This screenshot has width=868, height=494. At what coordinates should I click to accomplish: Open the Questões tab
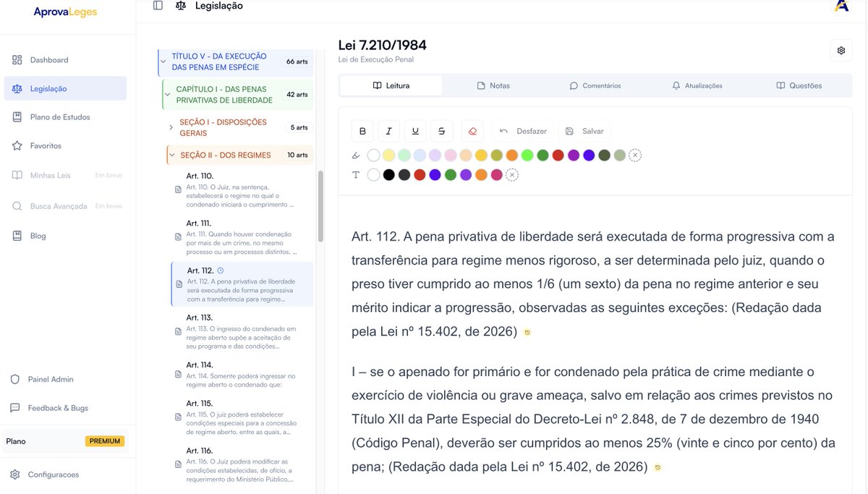799,85
